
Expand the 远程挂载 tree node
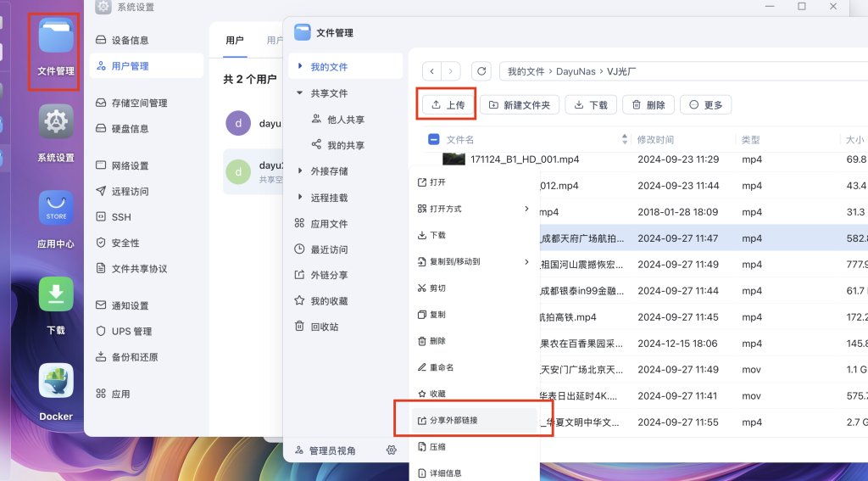pyautogui.click(x=299, y=198)
